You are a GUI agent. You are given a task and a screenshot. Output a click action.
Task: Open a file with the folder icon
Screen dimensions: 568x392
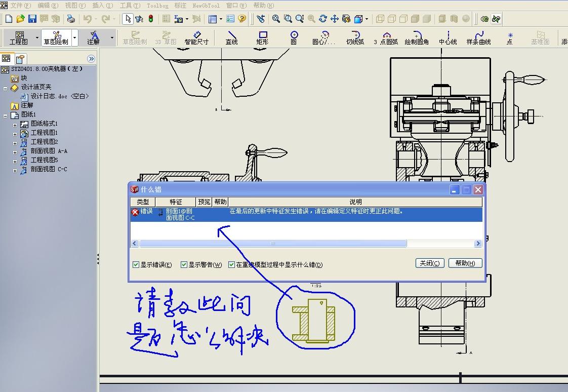coord(21,18)
